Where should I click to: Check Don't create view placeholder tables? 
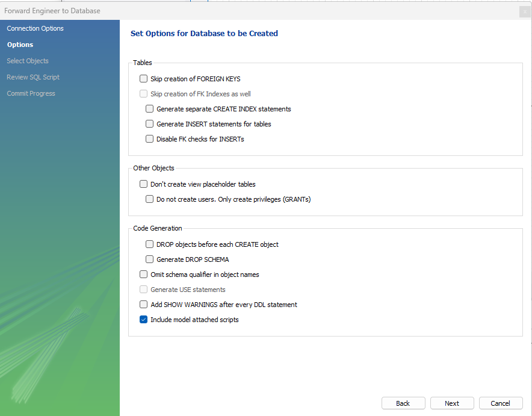click(143, 184)
